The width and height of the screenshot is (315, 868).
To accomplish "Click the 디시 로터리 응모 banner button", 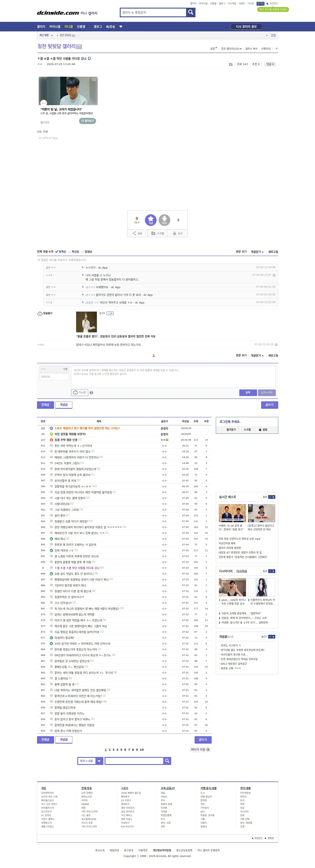I will (x=246, y=27).
